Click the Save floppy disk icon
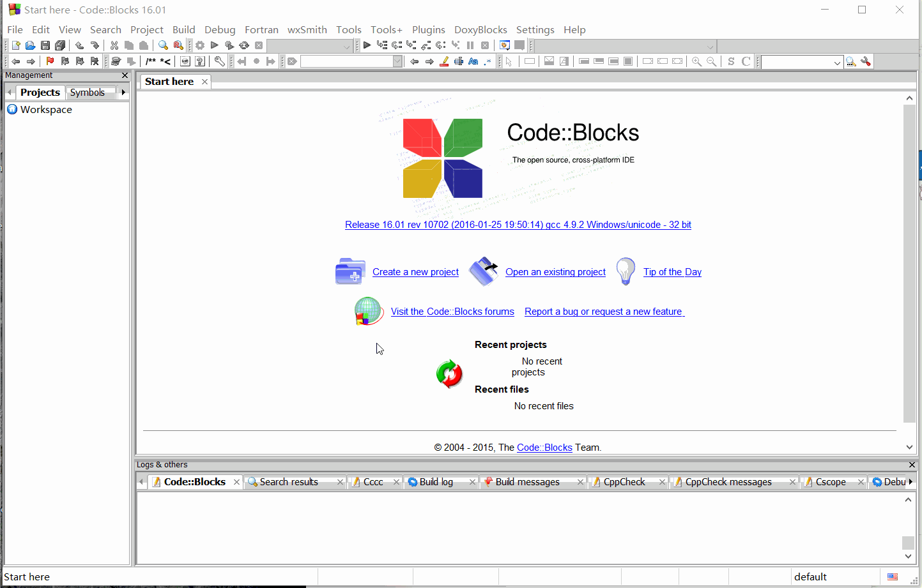Image resolution: width=922 pixels, height=588 pixels. click(x=45, y=45)
